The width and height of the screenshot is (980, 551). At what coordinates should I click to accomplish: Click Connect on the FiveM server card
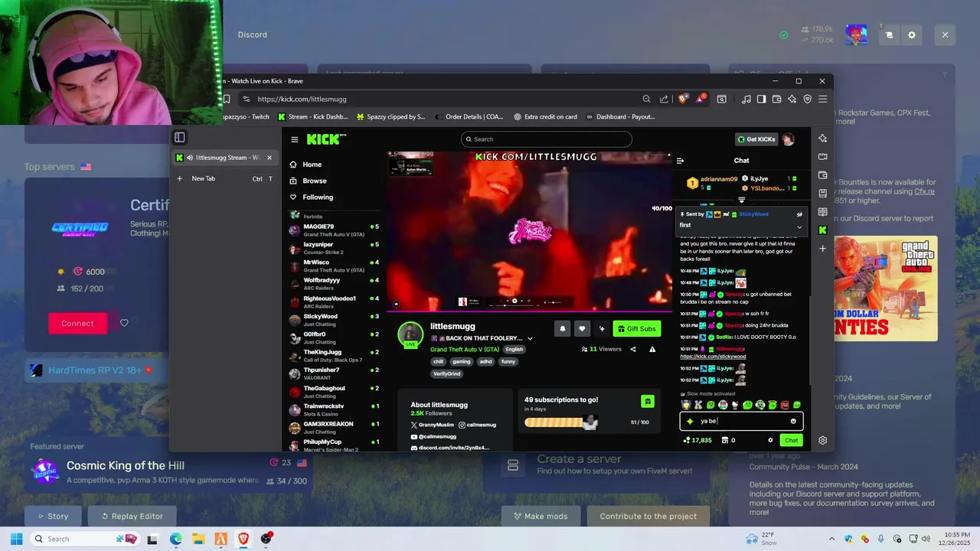point(77,323)
